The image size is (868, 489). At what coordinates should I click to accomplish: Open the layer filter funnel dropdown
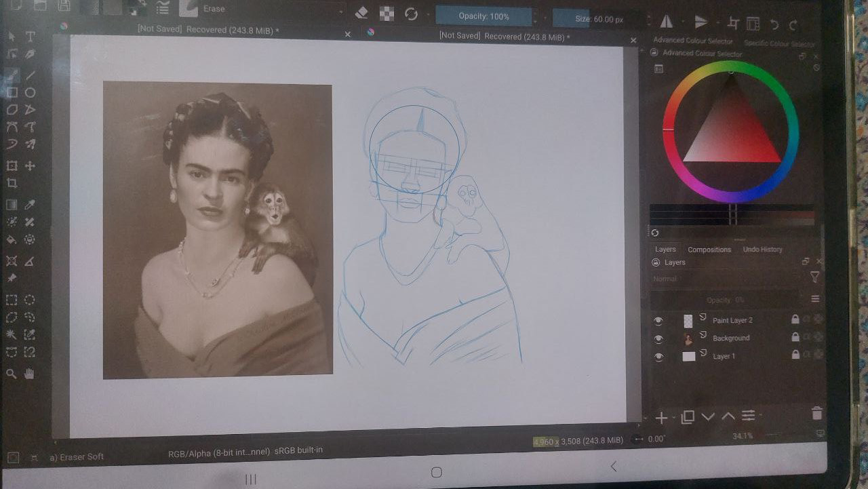click(x=814, y=277)
